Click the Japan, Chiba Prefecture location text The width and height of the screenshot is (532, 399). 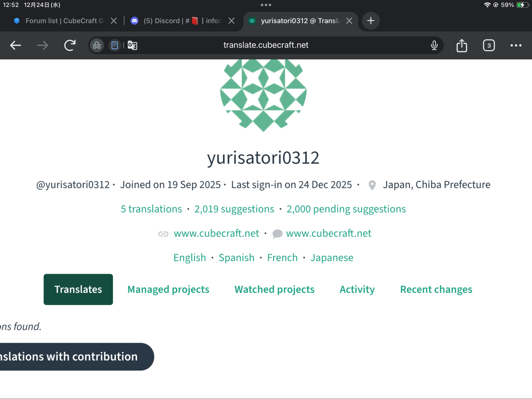437,185
